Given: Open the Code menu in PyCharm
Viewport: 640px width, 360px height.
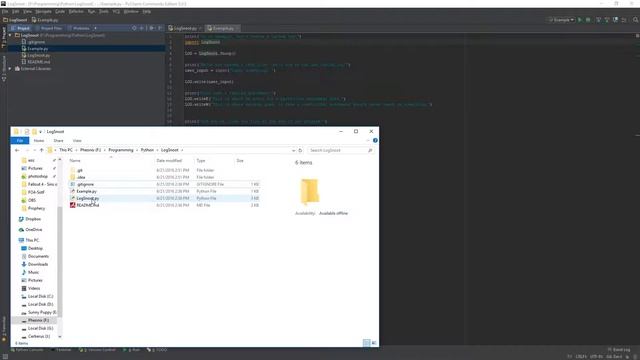Looking at the screenshot, I should pyautogui.click(x=60, y=11).
